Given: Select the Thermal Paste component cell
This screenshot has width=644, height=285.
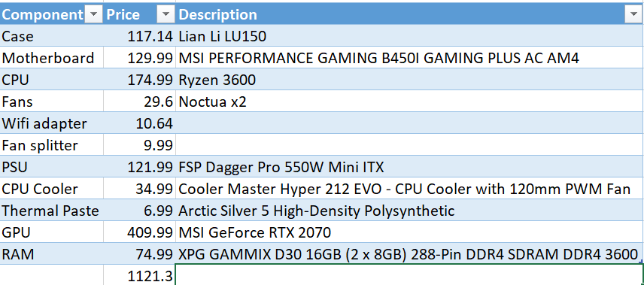Looking at the screenshot, I should [x=52, y=211].
